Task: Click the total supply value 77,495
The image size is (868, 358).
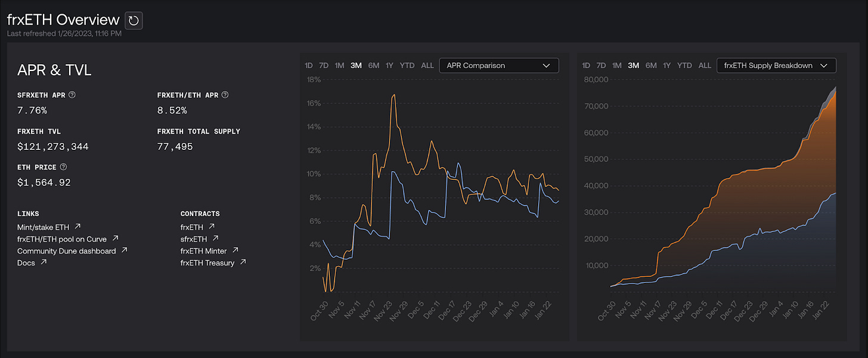Action: click(x=175, y=146)
